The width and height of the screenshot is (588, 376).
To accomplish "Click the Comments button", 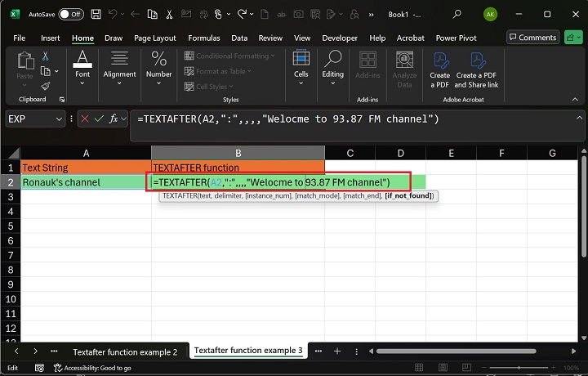I will (x=532, y=38).
